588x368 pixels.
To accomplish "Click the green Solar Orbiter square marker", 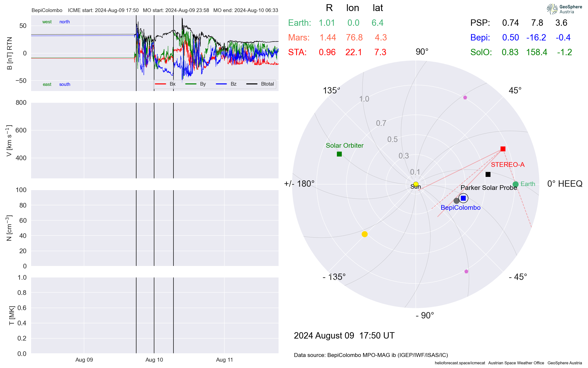I will (339, 154).
